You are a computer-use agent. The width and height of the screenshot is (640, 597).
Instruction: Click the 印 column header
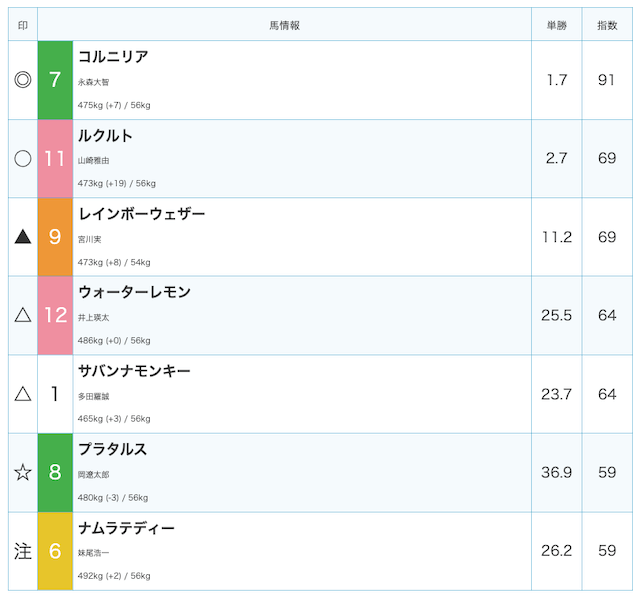click(23, 25)
